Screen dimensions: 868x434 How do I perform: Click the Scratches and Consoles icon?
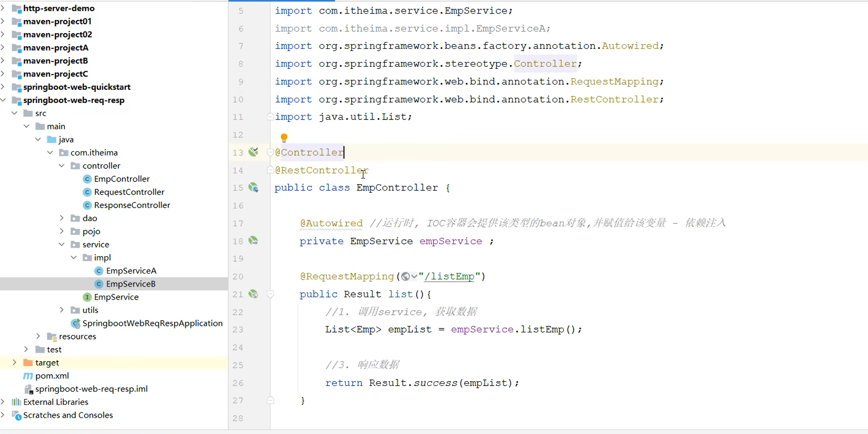pyautogui.click(x=16, y=416)
